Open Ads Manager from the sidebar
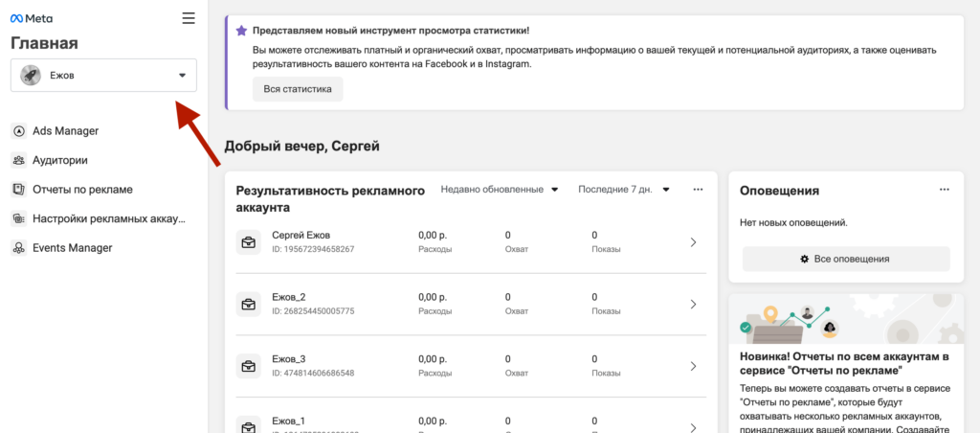 65,130
